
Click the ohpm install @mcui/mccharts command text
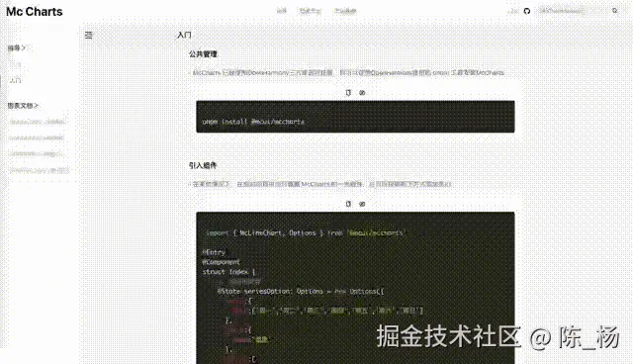(x=253, y=121)
